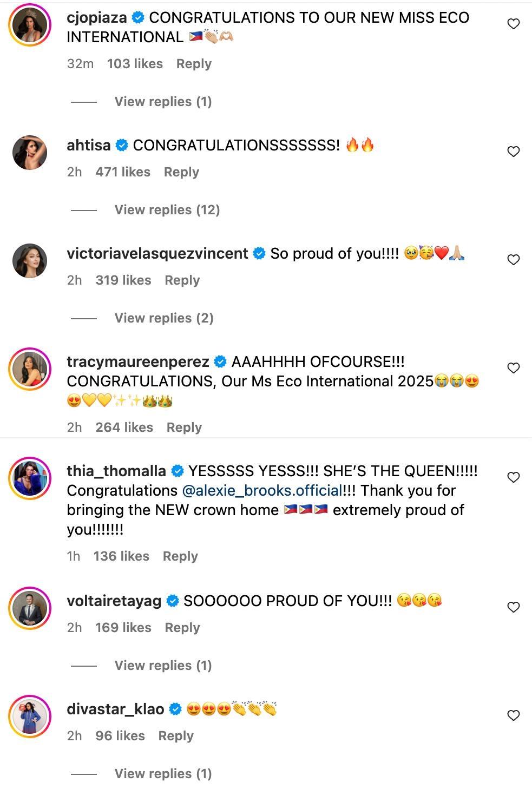Screen dimensions: 532x789
Task: Reply to tracymaureenperez's comment
Action: (184, 428)
